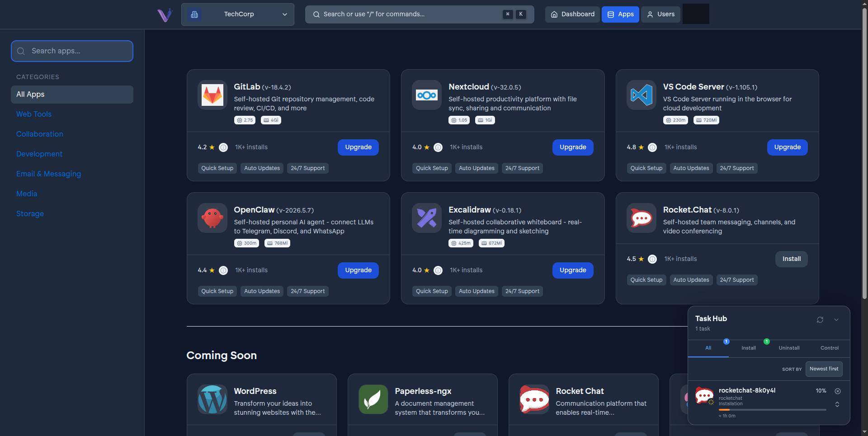Click GitLab CPU 2.75 resource badge
Viewport: 868px width, 436px height.
(x=245, y=120)
